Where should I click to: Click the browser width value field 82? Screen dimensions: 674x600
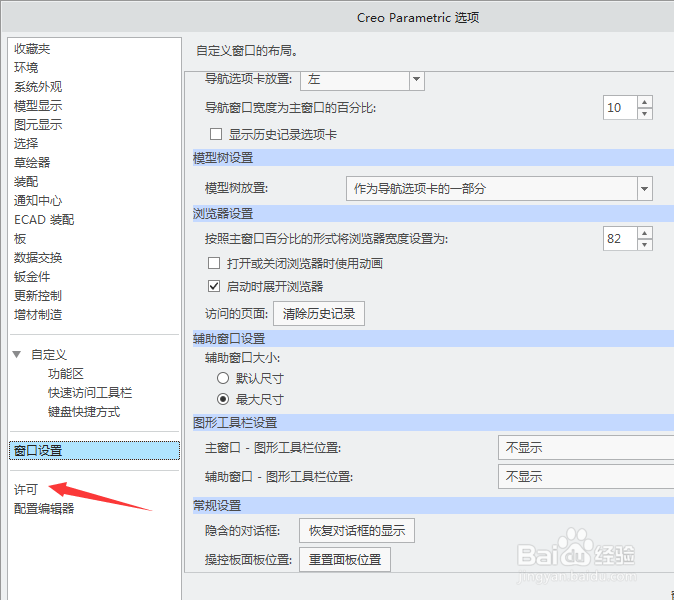pyautogui.click(x=619, y=239)
